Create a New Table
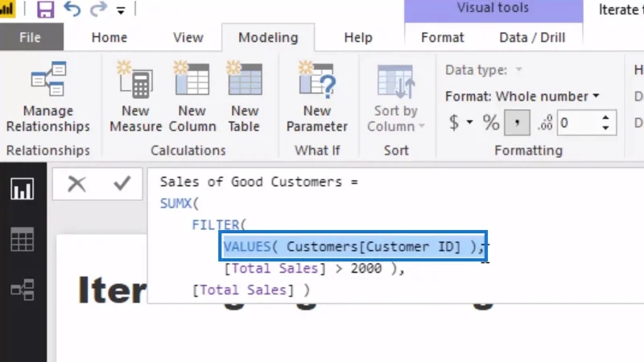644x362 pixels. (x=245, y=97)
